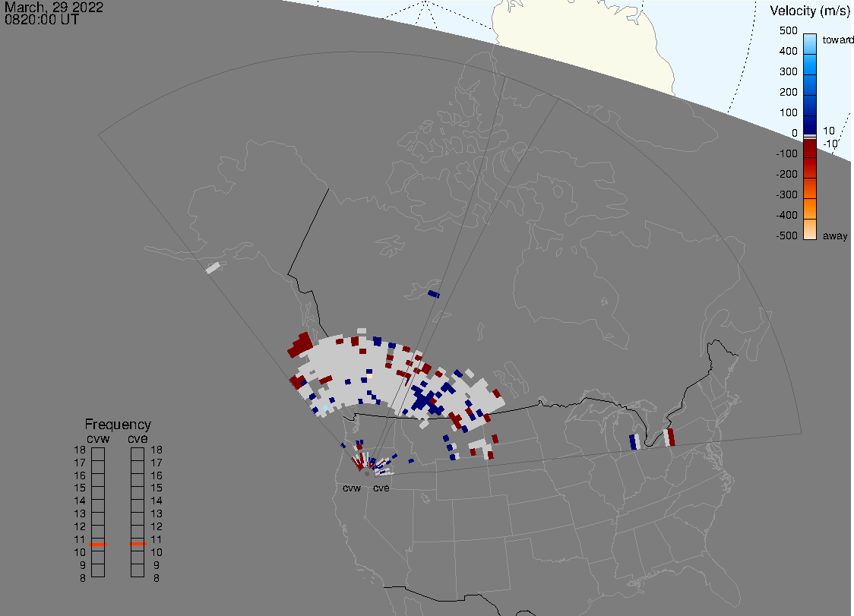This screenshot has width=854, height=616.
Task: Click the "Frequency" legend title
Action: coord(118,425)
